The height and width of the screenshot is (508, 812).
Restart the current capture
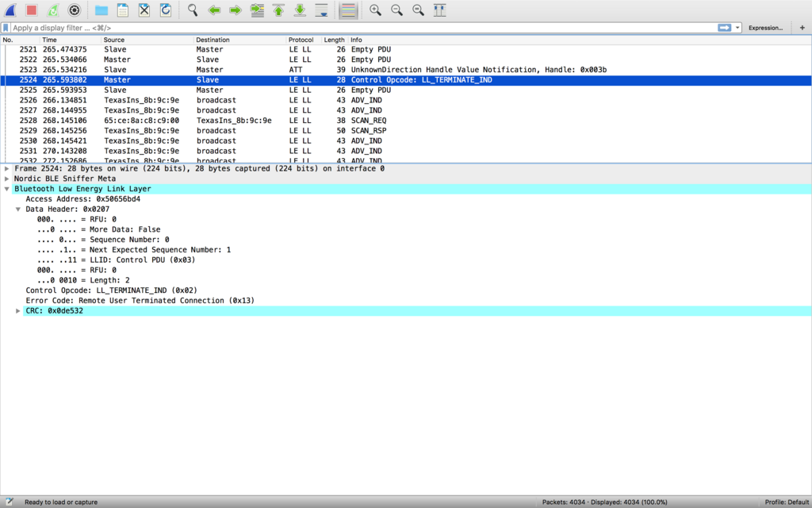tap(53, 10)
